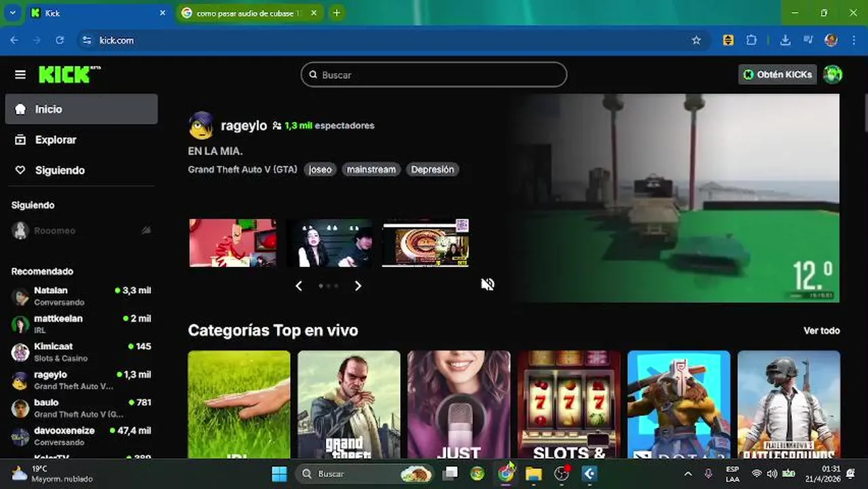View site information icon in address bar
Screen dimensions: 868x489
click(87, 40)
